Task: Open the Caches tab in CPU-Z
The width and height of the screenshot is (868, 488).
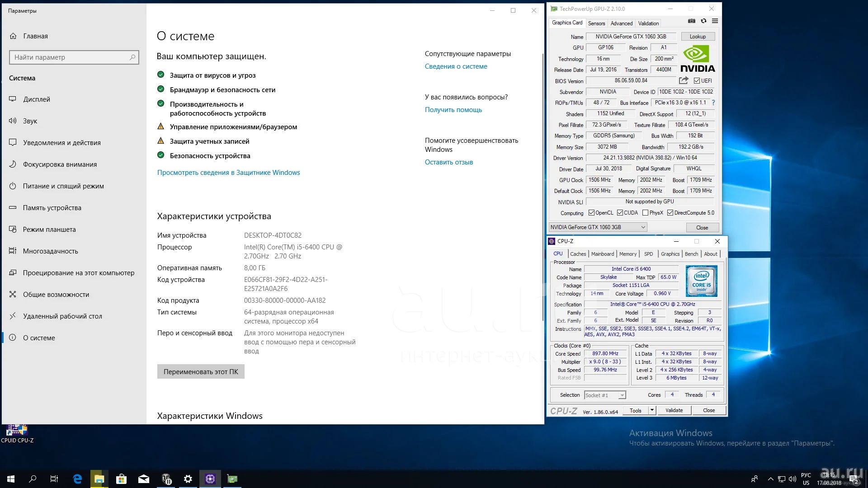Action: coord(578,254)
